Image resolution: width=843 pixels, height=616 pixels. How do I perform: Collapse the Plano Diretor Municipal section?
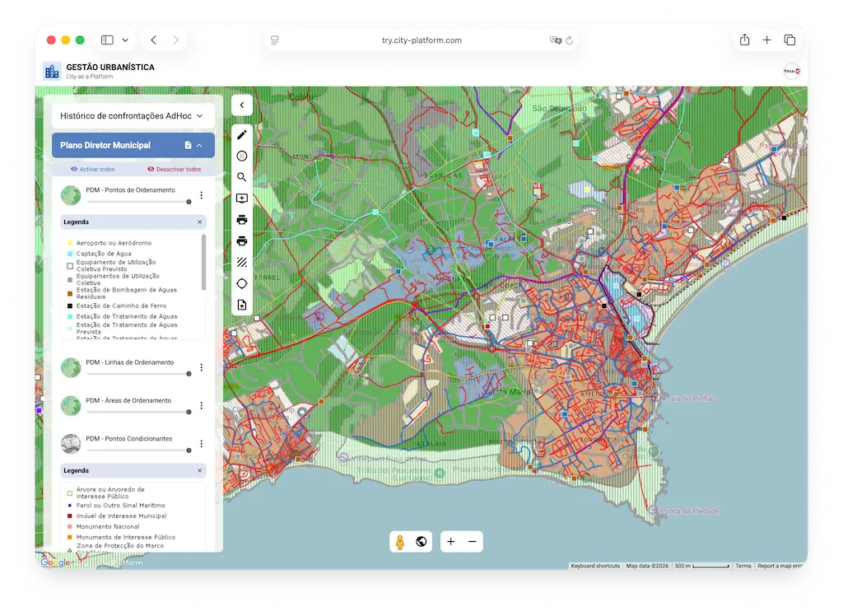[199, 146]
